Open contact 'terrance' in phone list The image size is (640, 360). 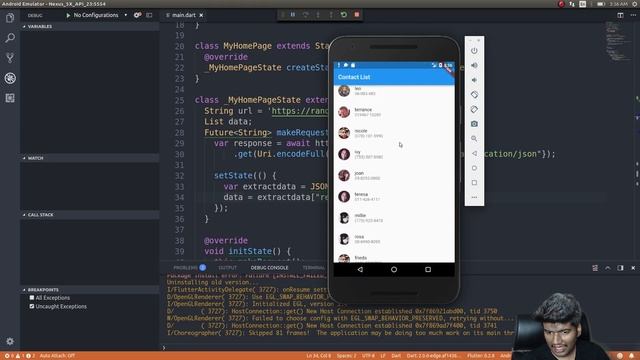pos(394,112)
